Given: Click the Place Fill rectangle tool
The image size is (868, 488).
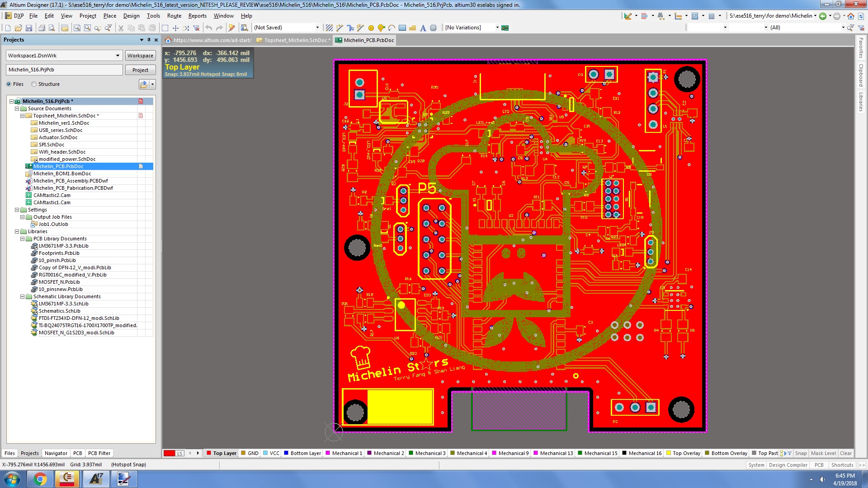Looking at the screenshot, I should click(402, 28).
